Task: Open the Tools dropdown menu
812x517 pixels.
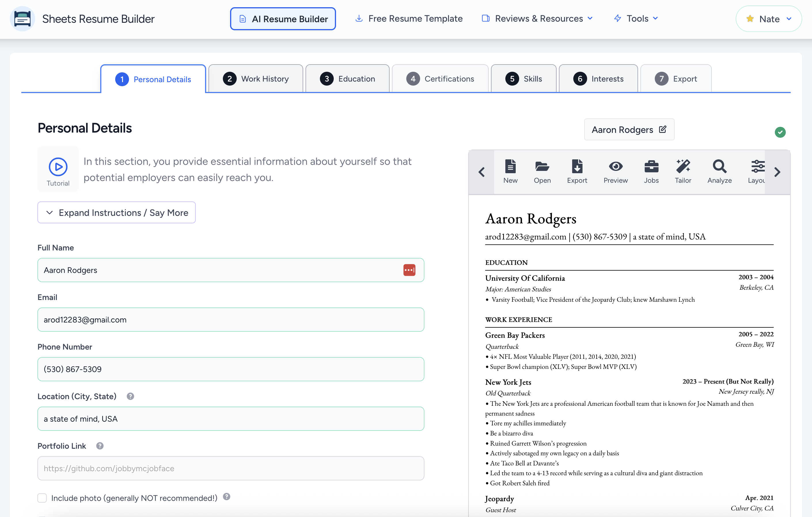Action: click(636, 18)
